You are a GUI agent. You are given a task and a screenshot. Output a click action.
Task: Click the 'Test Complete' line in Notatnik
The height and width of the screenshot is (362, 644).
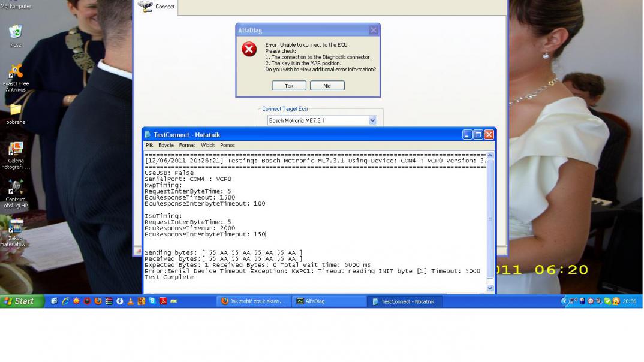[x=169, y=277]
